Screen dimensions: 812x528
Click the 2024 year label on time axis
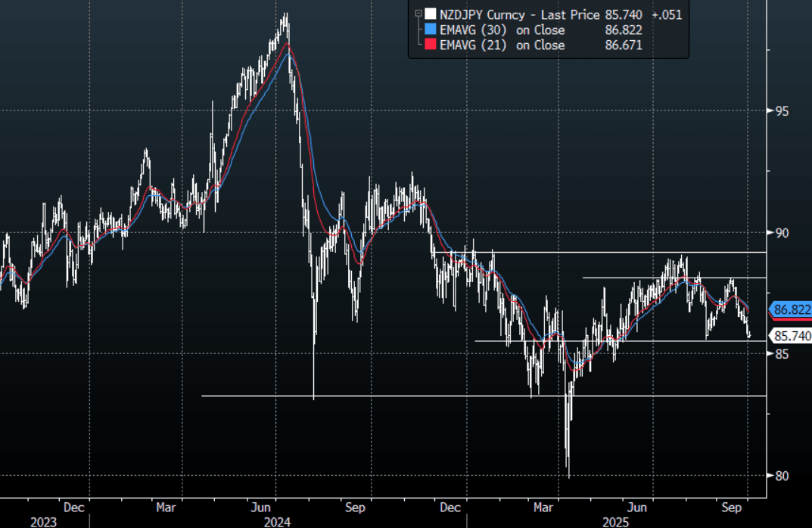[x=277, y=521]
